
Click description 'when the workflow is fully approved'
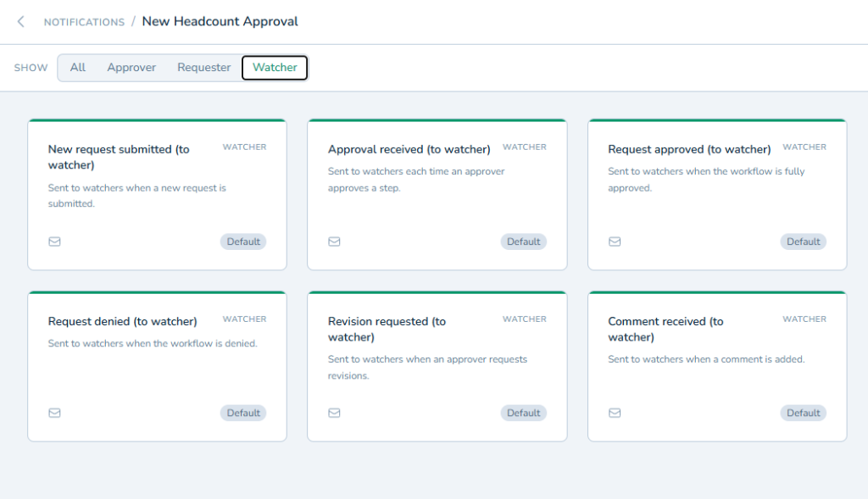pos(706,180)
